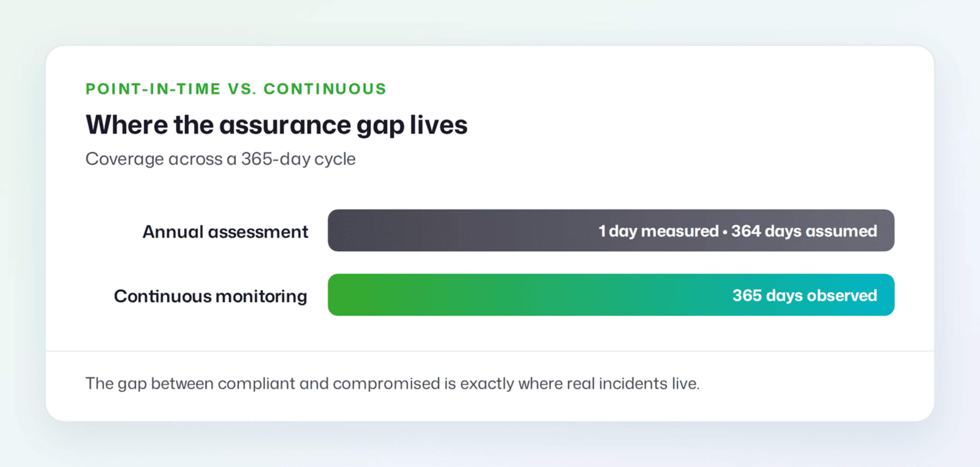Click the bullet dot between measured and assumed
The width and height of the screenshot is (980, 467).
(x=725, y=232)
